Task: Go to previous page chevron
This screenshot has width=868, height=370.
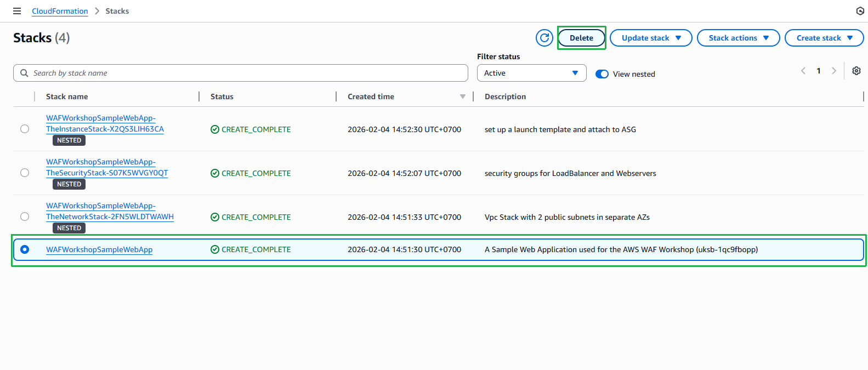Action: pyautogui.click(x=803, y=71)
